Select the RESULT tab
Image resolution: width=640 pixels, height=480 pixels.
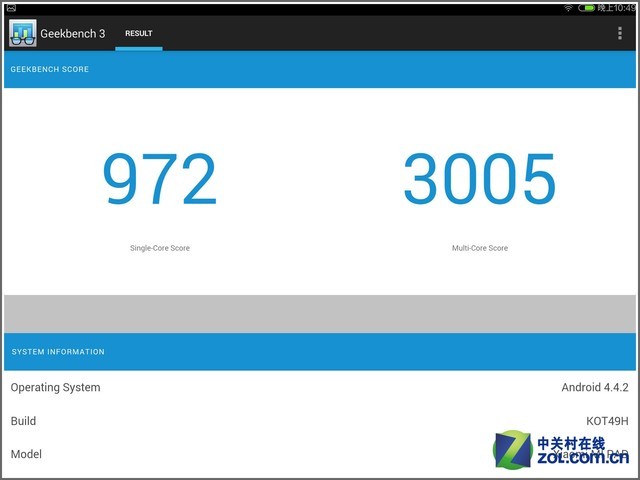pos(138,33)
